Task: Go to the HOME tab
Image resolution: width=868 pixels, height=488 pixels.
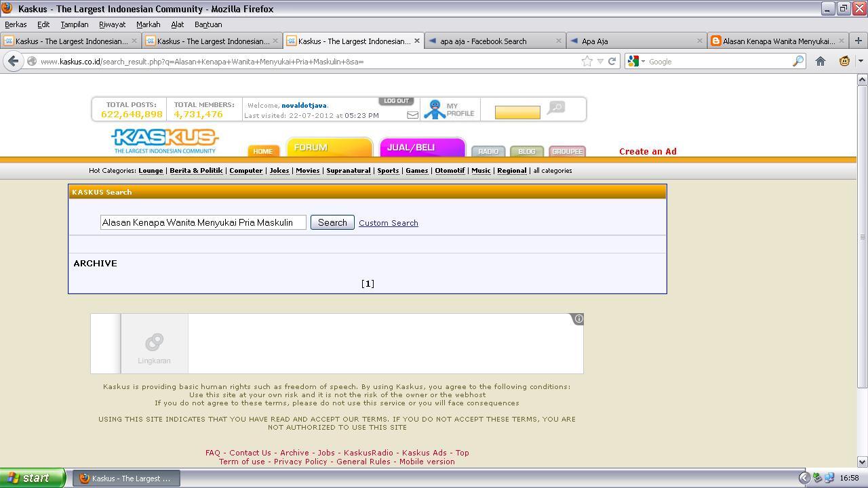Action: click(263, 151)
